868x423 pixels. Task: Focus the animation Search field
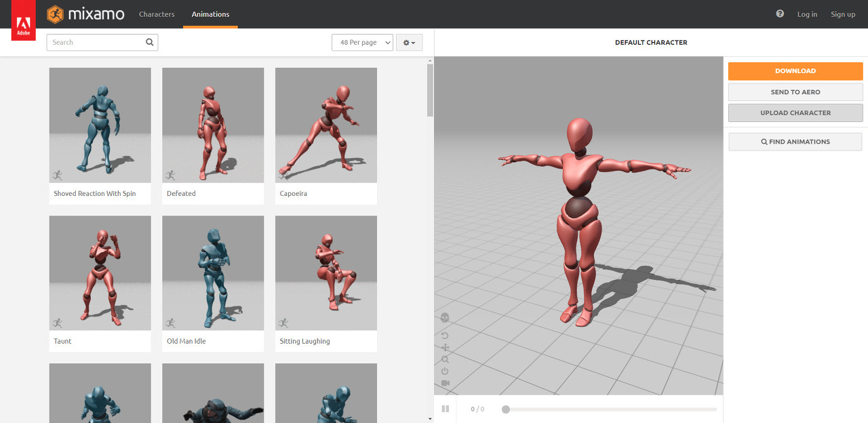[x=102, y=42]
